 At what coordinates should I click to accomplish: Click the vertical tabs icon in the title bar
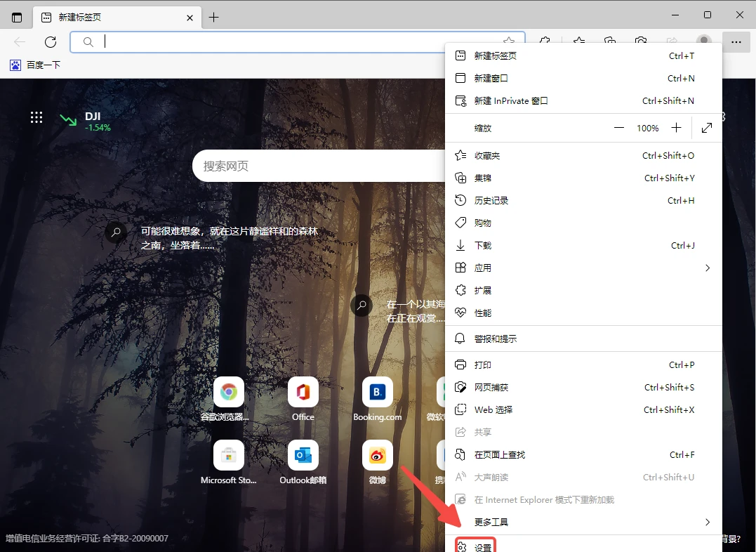[17, 18]
